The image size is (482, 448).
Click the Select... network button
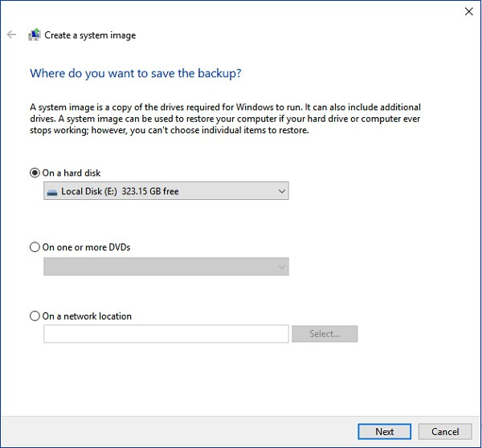[325, 334]
